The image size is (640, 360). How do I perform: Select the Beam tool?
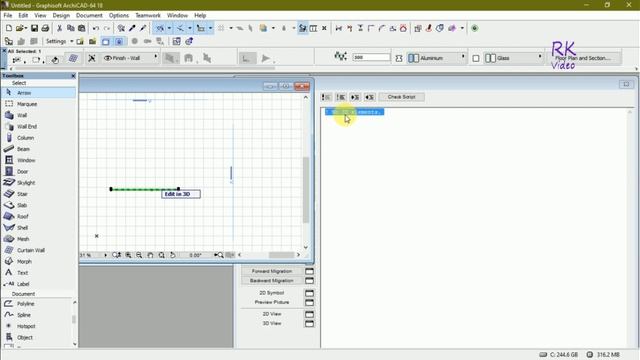pos(39,149)
